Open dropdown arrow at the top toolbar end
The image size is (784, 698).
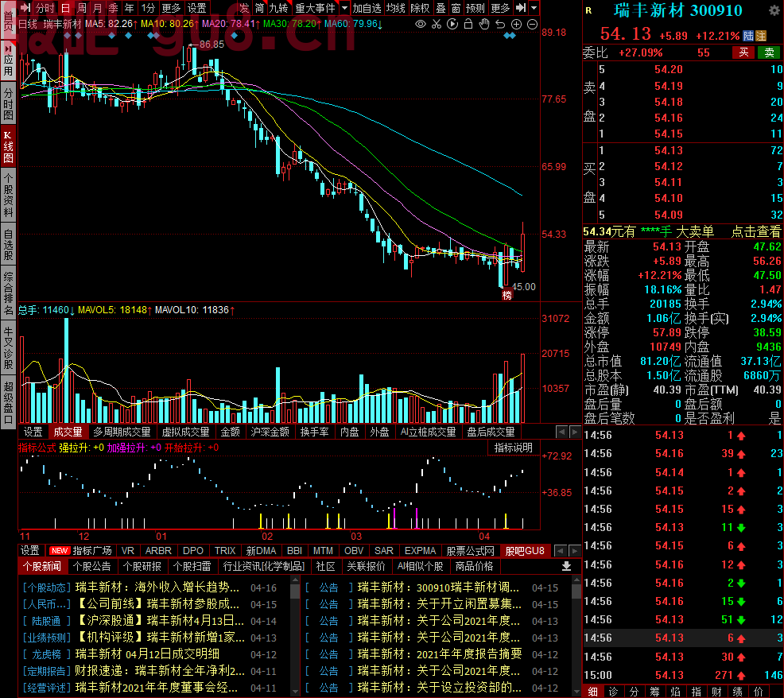coord(534,7)
